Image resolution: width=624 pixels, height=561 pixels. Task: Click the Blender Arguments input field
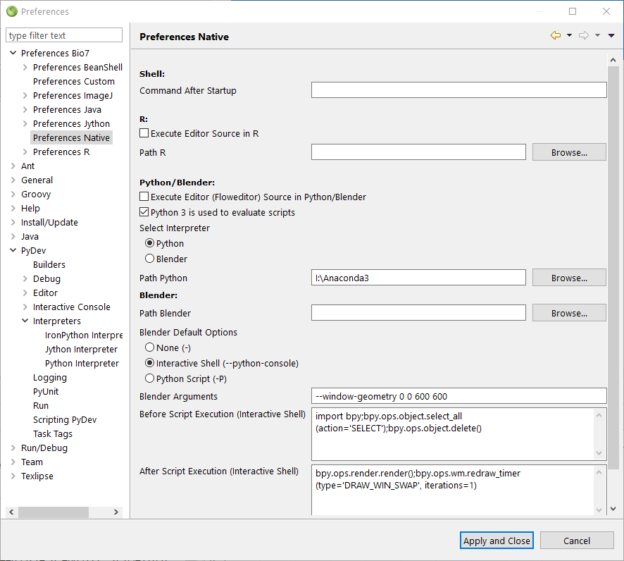458,395
